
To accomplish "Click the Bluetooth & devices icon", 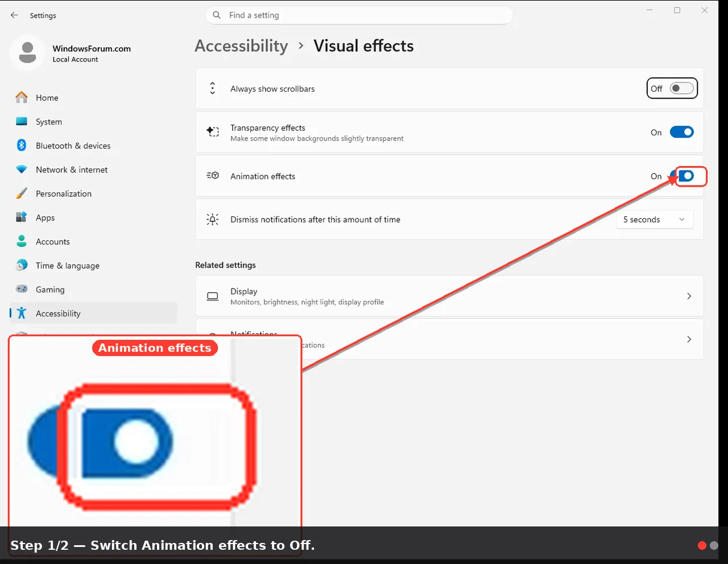I will pyautogui.click(x=22, y=145).
